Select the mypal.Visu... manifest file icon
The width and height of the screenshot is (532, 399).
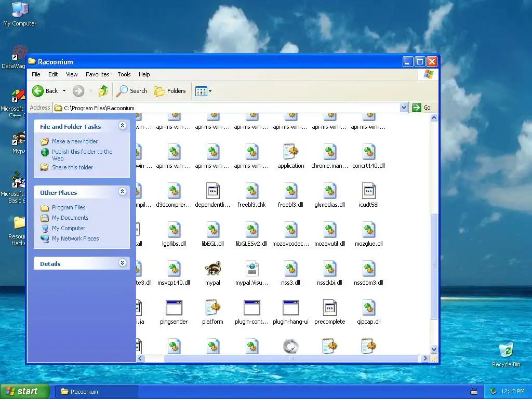tap(252, 269)
